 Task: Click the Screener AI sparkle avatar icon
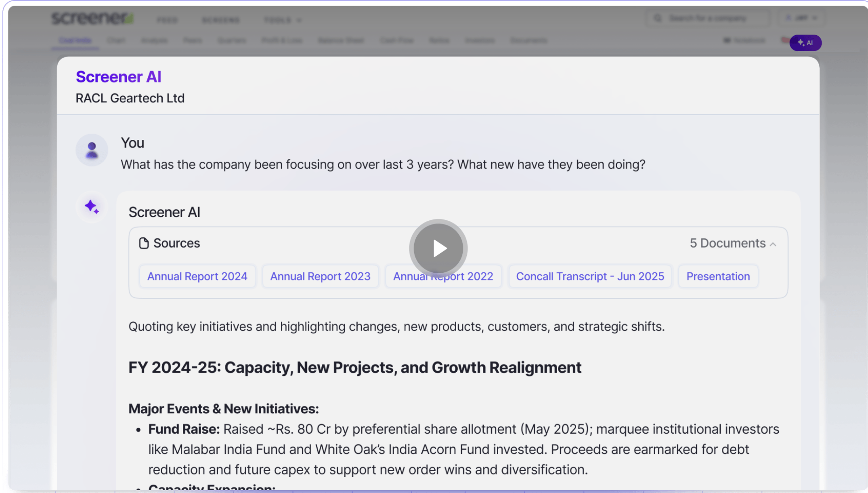coord(92,207)
